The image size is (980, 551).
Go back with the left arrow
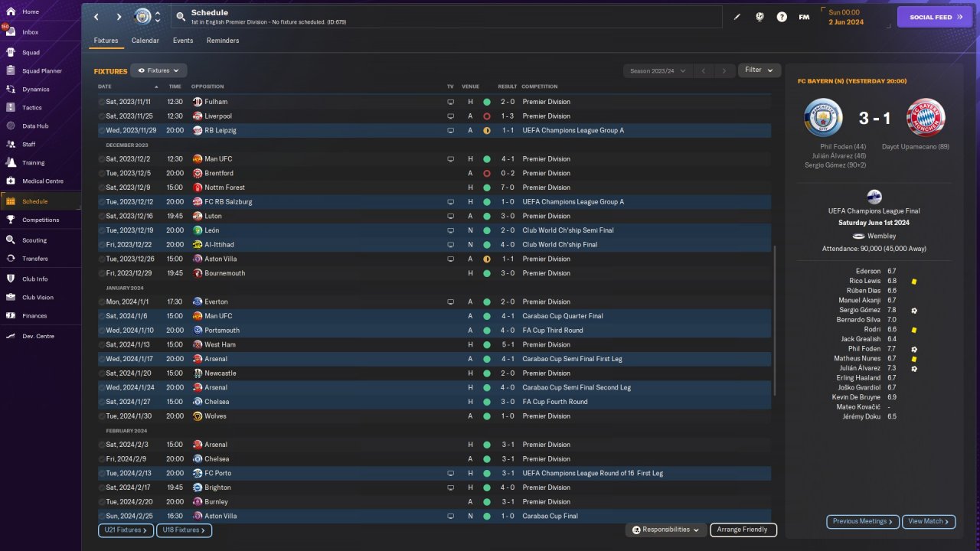(x=96, y=17)
